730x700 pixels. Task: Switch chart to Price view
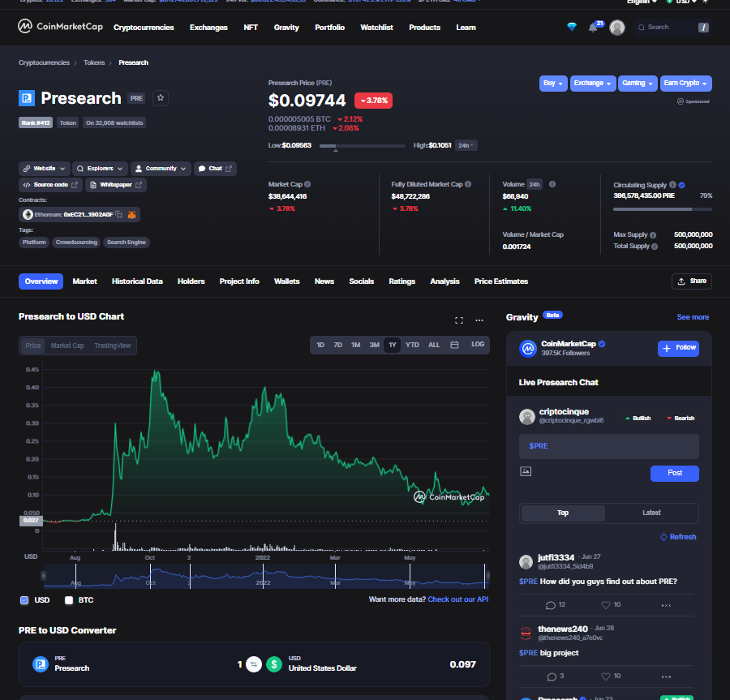[x=32, y=346]
